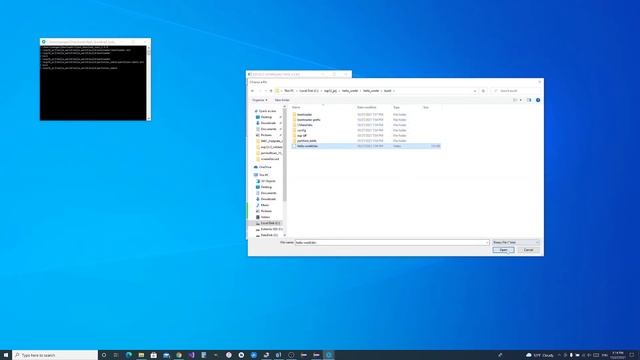
Task: Close the Choose a file dialog
Action: point(539,82)
